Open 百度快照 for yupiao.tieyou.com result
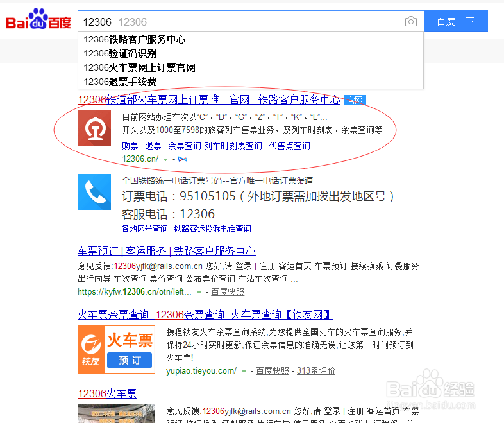The image size is (504, 423). point(273,371)
